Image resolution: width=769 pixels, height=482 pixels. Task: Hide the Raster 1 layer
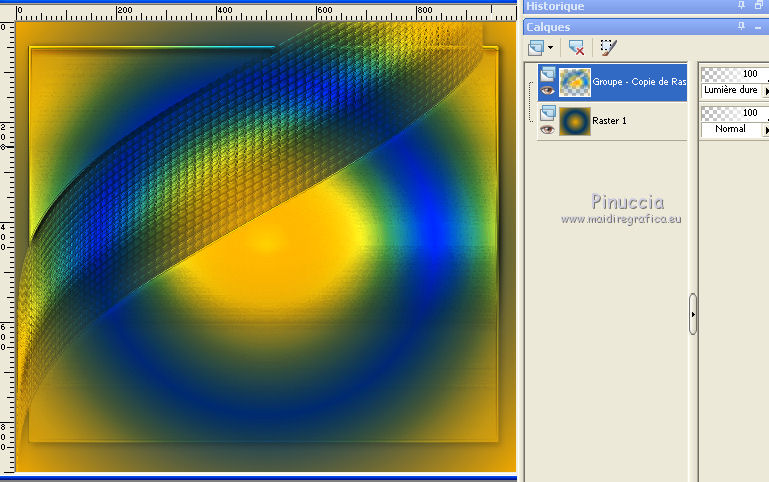(x=547, y=130)
